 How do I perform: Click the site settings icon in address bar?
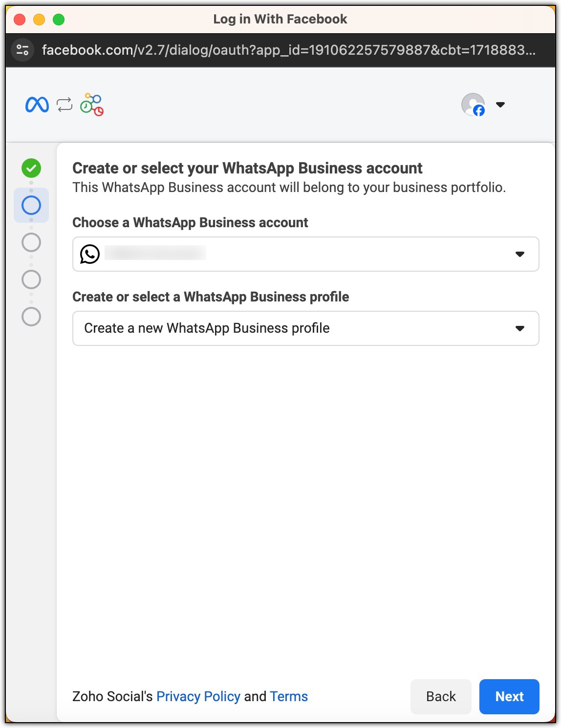pyautogui.click(x=22, y=50)
